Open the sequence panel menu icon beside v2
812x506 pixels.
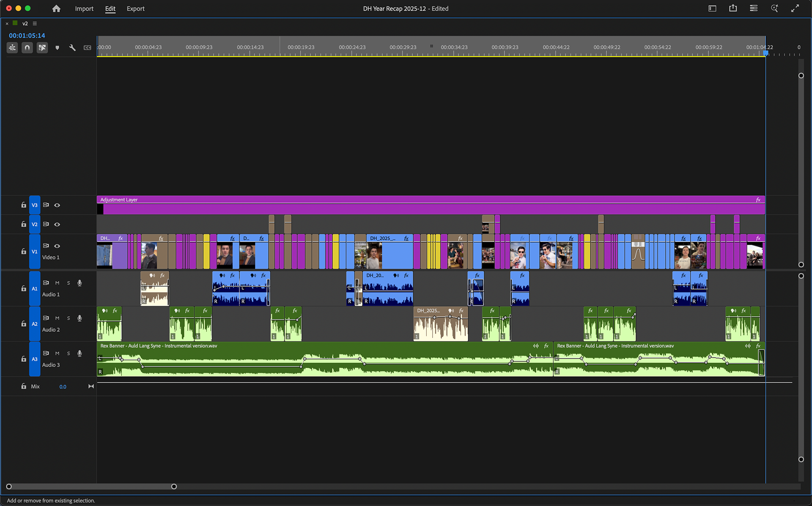[x=34, y=23]
